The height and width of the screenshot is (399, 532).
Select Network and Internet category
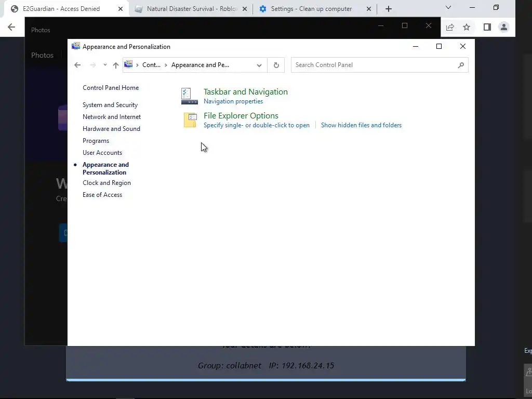coord(112,117)
